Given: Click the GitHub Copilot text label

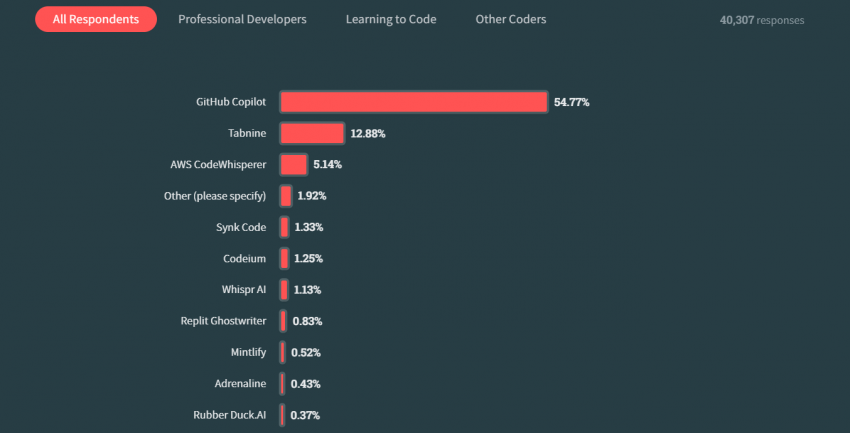Looking at the screenshot, I should coord(230,102).
